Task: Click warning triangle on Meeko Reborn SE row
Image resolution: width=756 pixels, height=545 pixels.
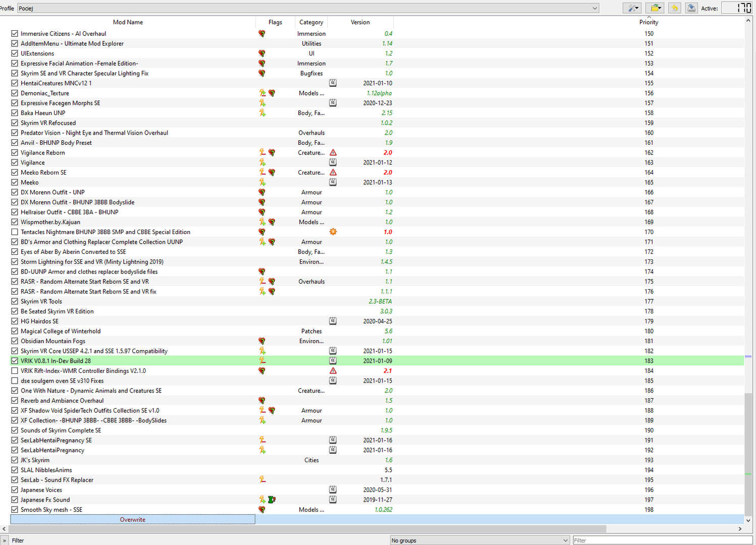Action: tap(333, 172)
